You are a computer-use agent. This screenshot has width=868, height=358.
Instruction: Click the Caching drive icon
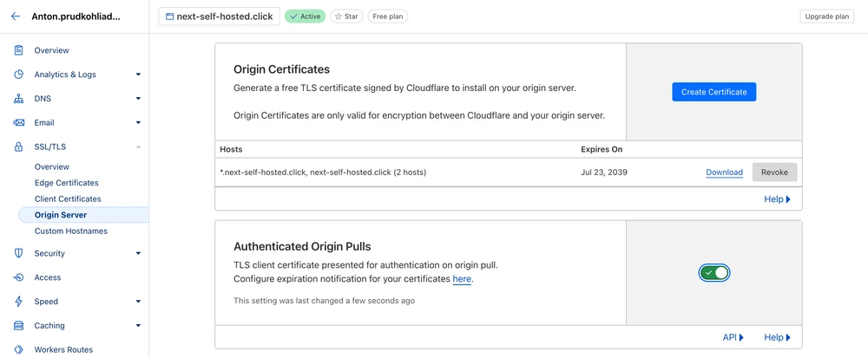pyautogui.click(x=18, y=326)
